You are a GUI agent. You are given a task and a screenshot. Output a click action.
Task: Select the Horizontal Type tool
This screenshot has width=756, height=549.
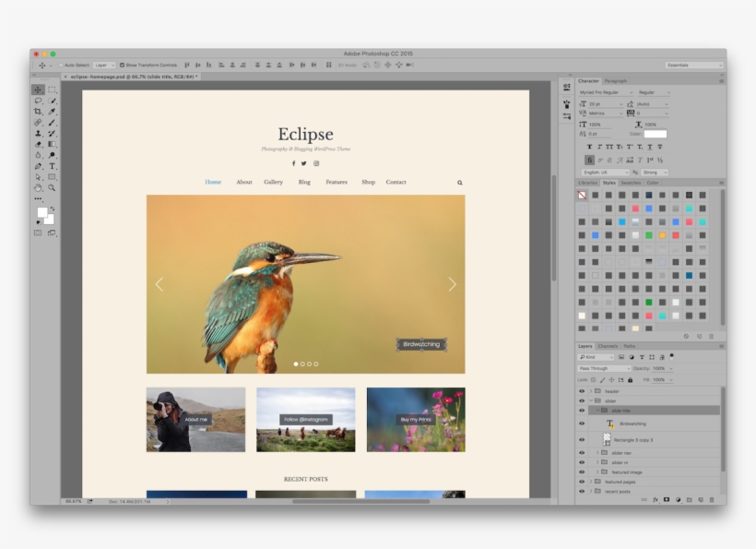[x=52, y=166]
